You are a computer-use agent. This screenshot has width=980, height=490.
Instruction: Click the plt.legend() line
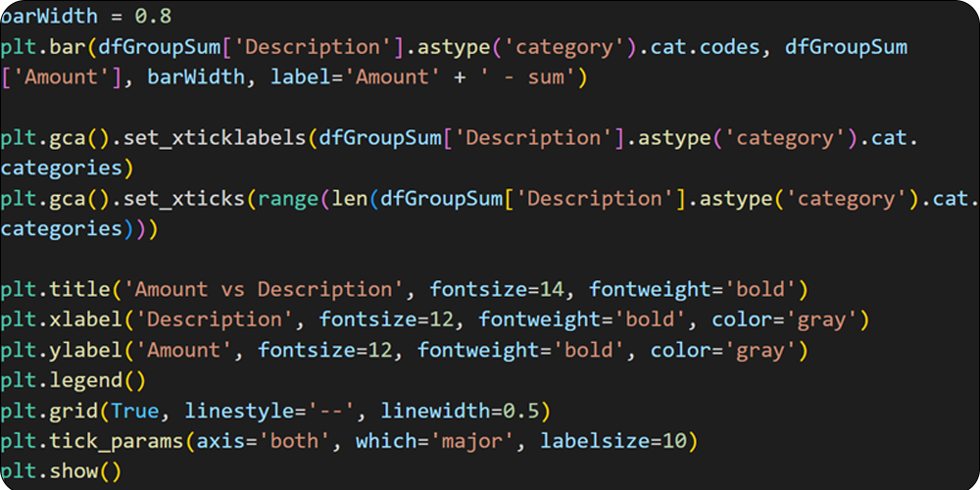[61, 380]
